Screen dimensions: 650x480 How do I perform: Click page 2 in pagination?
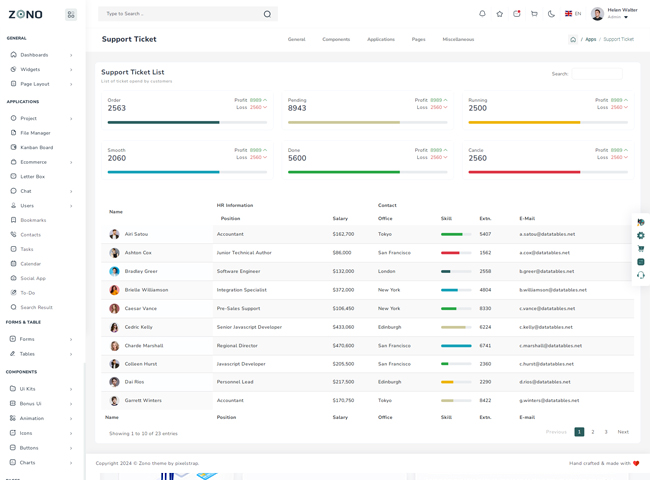pos(593,432)
